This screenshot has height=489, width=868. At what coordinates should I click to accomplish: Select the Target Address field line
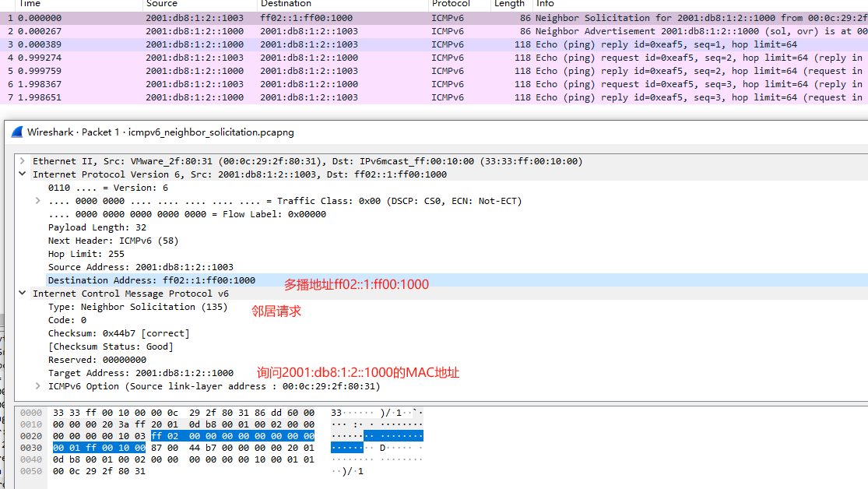click(x=140, y=373)
